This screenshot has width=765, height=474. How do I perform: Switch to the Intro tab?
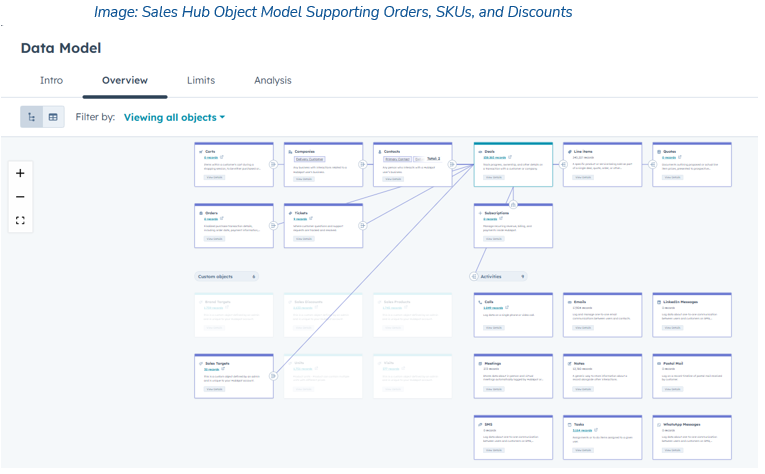(51, 80)
